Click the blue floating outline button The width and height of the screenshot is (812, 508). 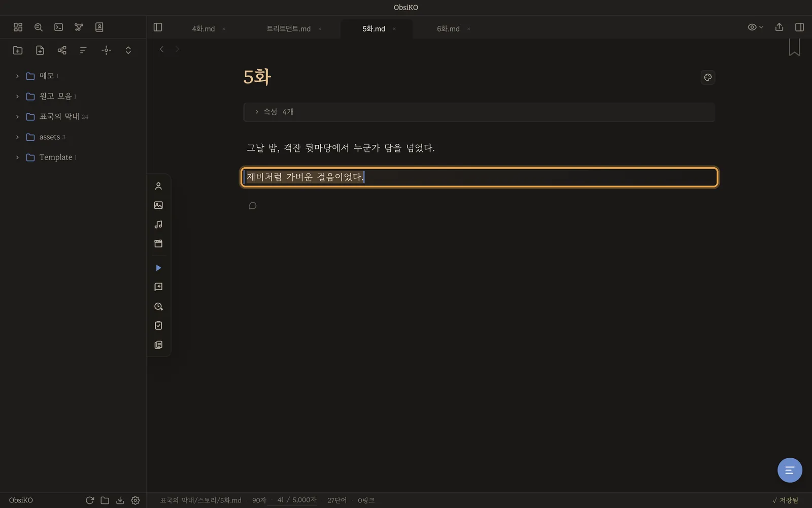point(790,470)
